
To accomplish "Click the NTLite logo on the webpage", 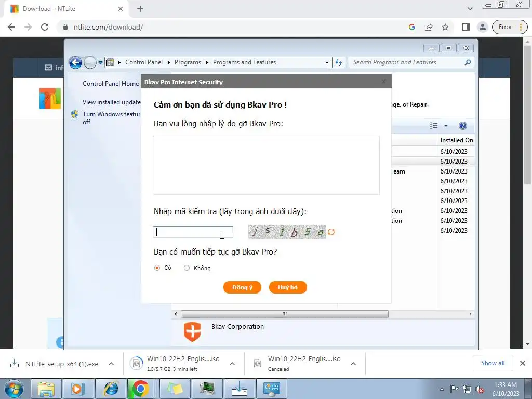I will [50, 98].
